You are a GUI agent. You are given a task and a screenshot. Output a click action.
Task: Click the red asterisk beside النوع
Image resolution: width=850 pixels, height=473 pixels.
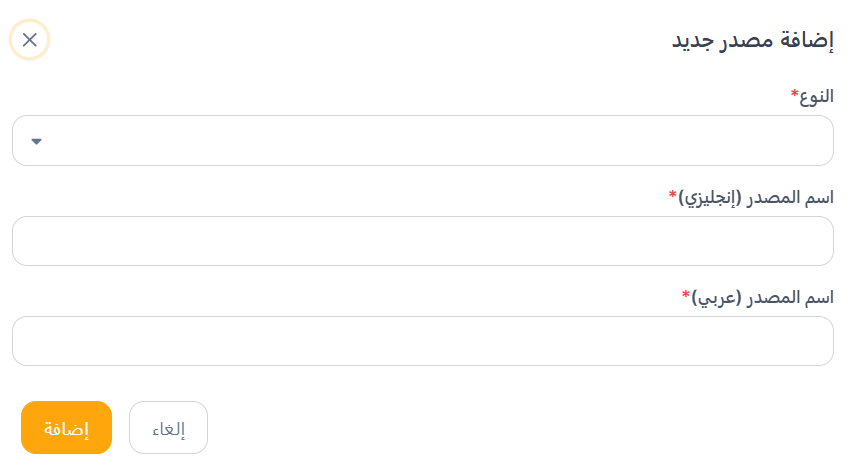pos(795,94)
